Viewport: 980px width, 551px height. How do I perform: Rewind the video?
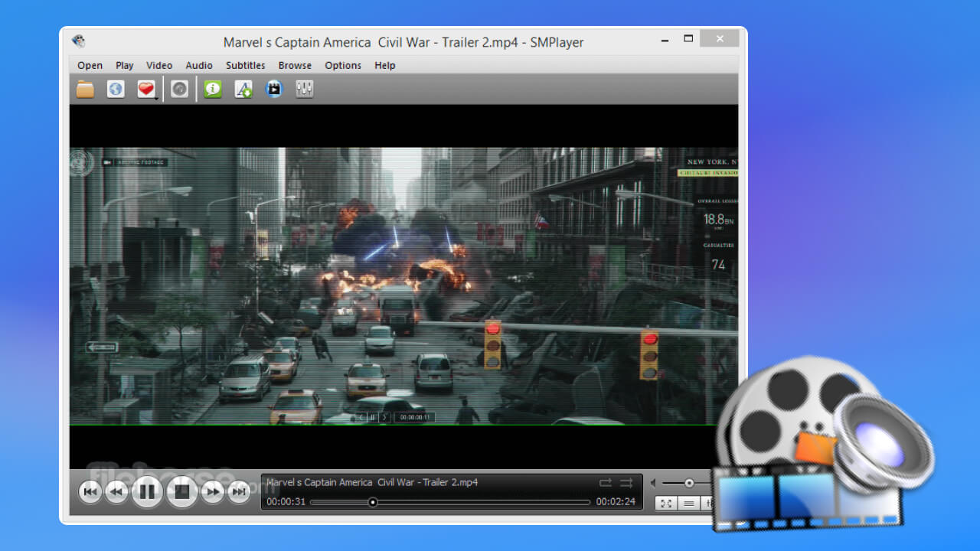[116, 491]
